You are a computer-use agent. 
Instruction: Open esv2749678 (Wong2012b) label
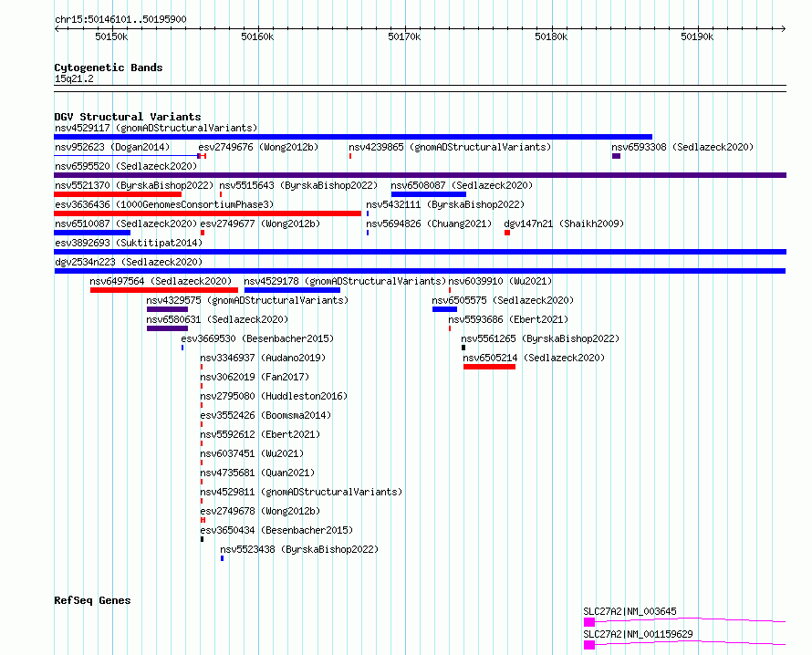260,511
